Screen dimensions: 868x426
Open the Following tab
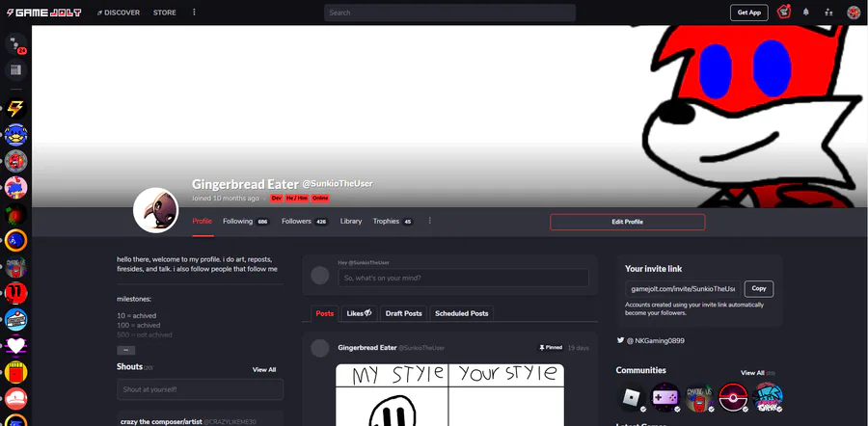point(246,222)
